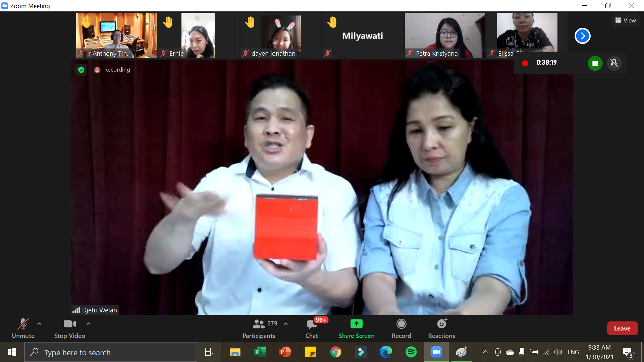Switch the ENG input language
Viewport: 644px width, 362px height.
click(x=573, y=352)
